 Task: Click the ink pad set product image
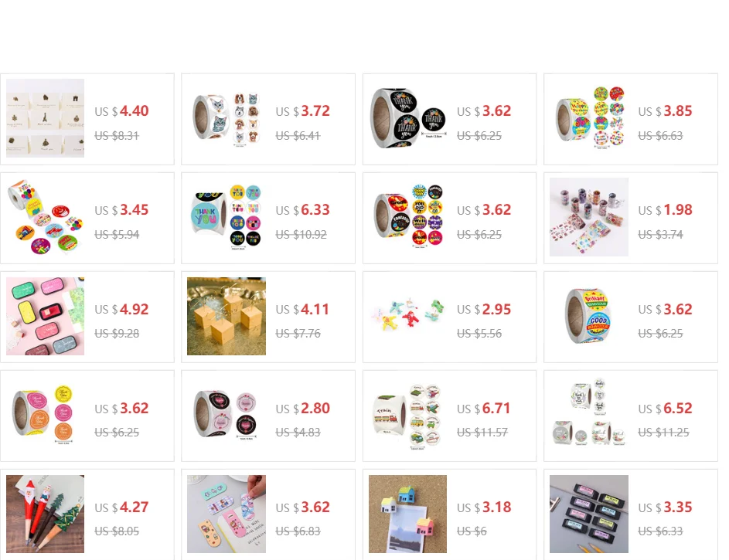(x=45, y=316)
